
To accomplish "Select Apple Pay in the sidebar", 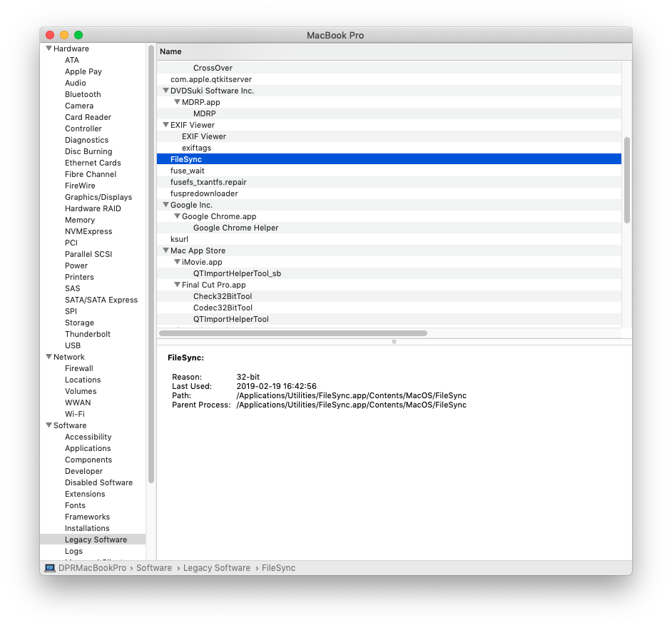I will tap(83, 71).
